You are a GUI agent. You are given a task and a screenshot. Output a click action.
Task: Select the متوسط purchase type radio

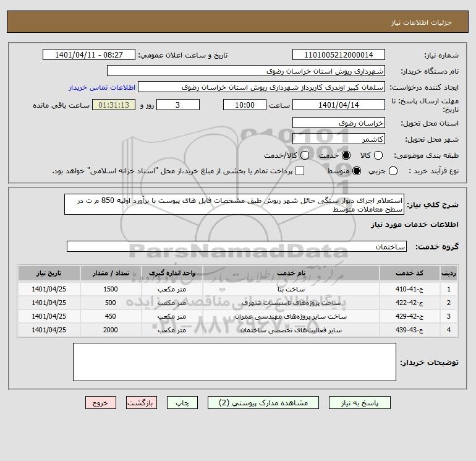(x=357, y=171)
